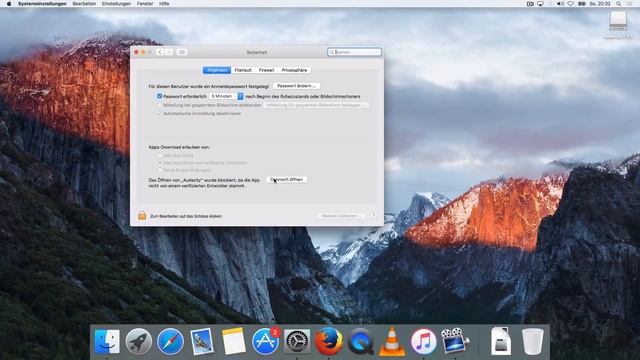Open Notification Center list icon
Image resolution: width=640 pixels, height=360 pixels.
click(630, 4)
